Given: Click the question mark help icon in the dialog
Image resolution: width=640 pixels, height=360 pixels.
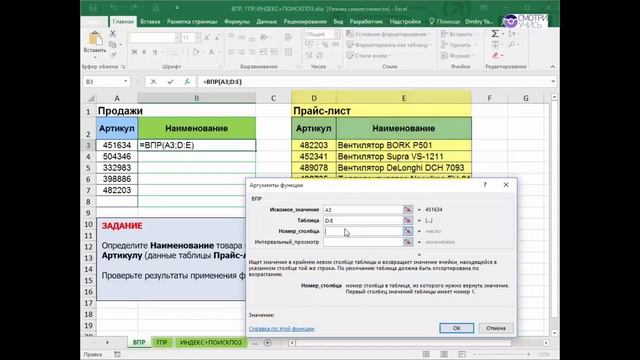Looking at the screenshot, I should click(x=485, y=185).
